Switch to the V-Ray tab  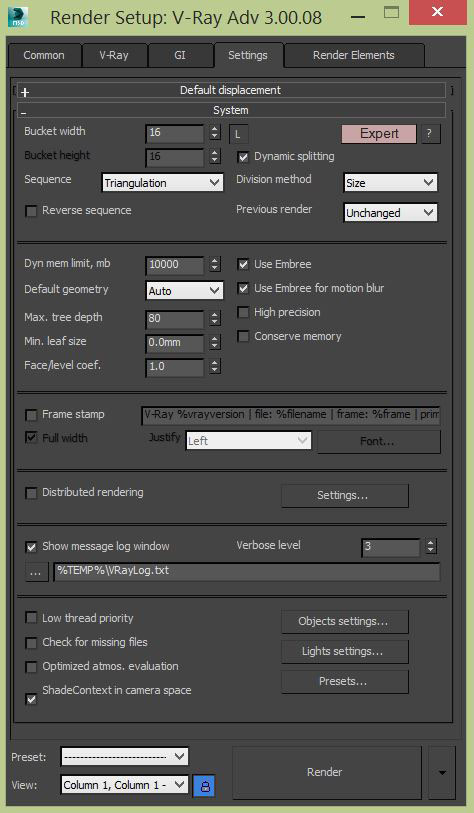[114, 55]
